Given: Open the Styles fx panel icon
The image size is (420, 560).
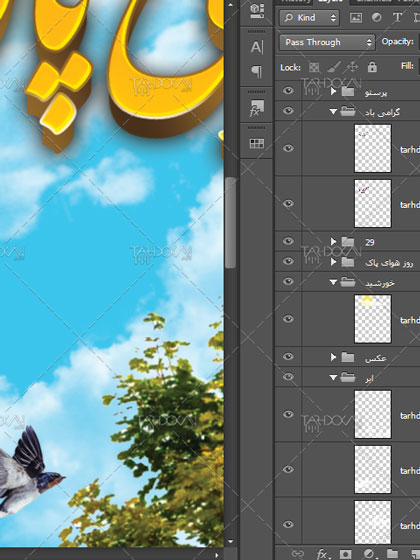Looking at the screenshot, I should pos(257,108).
